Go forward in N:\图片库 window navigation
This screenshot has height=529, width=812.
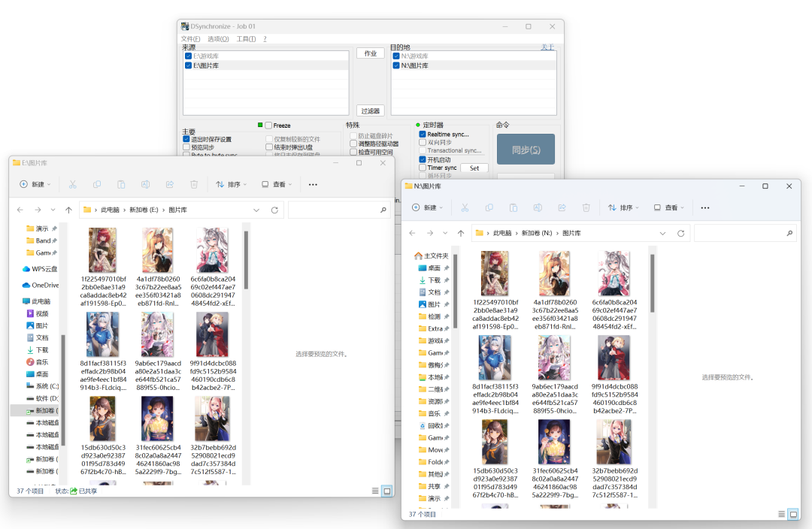coord(429,233)
